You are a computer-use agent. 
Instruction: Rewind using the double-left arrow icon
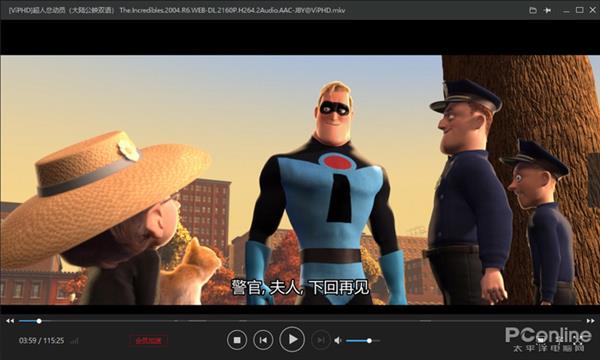[10, 321]
